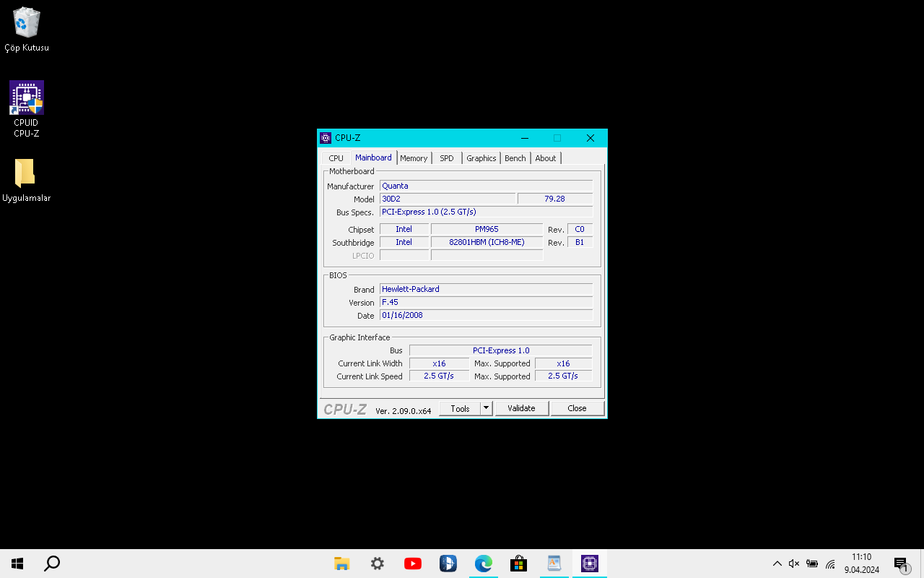This screenshot has height=578, width=924.
Task: Click the chipset model PM965
Action: (x=487, y=229)
